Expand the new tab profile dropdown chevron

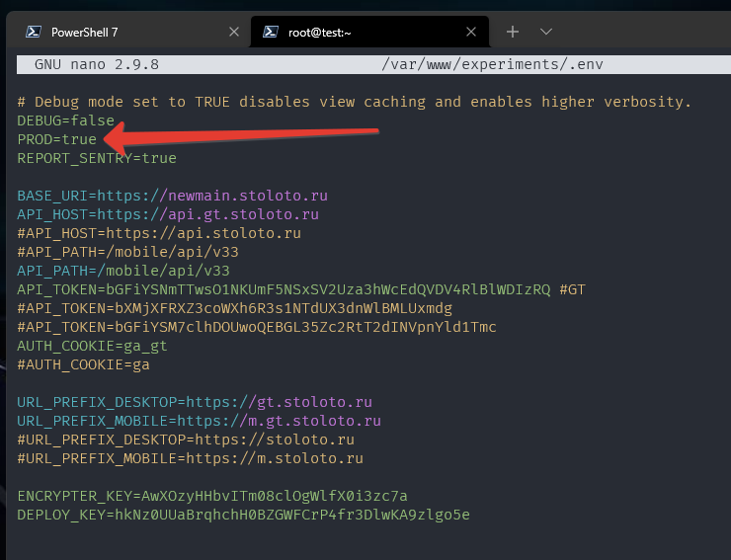pyautogui.click(x=545, y=32)
